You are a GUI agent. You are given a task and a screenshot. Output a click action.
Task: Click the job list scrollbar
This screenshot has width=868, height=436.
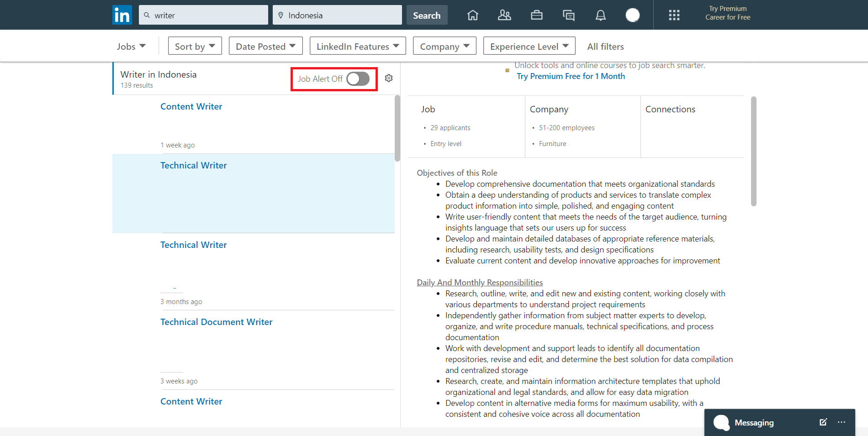click(397, 128)
